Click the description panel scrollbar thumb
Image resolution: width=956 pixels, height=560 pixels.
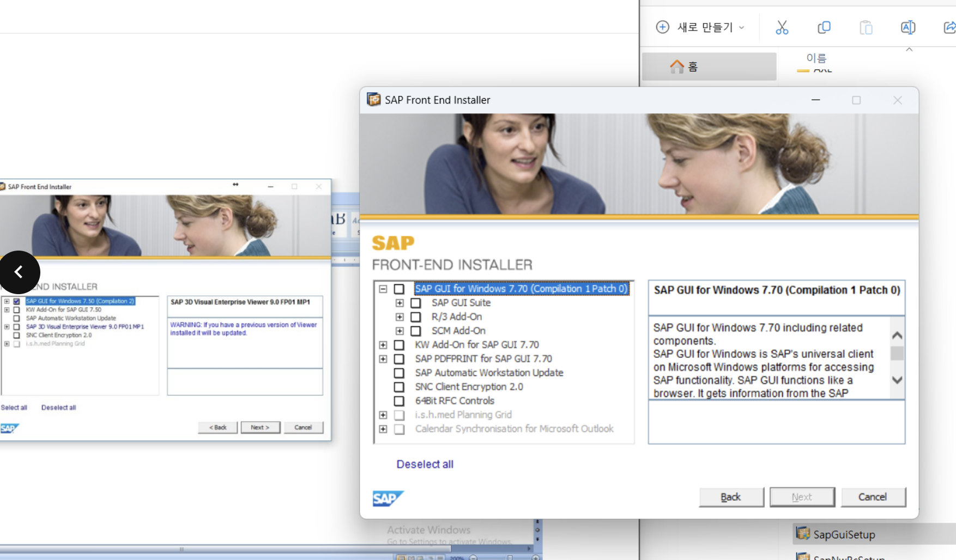(x=897, y=354)
